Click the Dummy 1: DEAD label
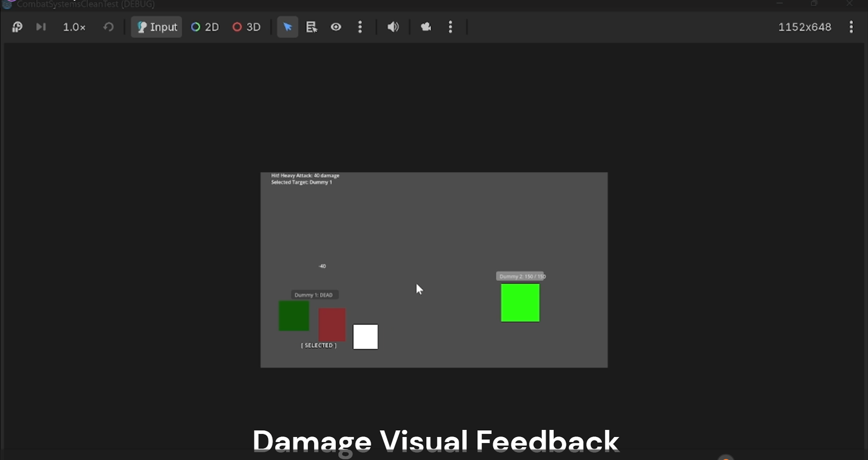 pyautogui.click(x=314, y=295)
